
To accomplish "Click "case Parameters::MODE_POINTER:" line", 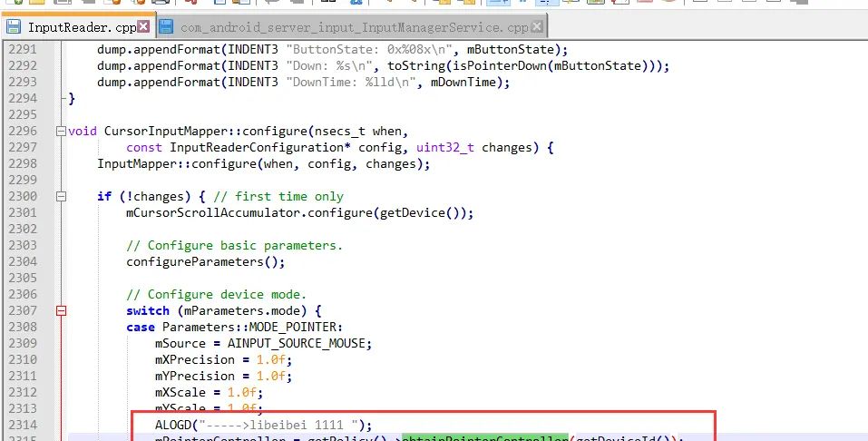I will point(235,327).
